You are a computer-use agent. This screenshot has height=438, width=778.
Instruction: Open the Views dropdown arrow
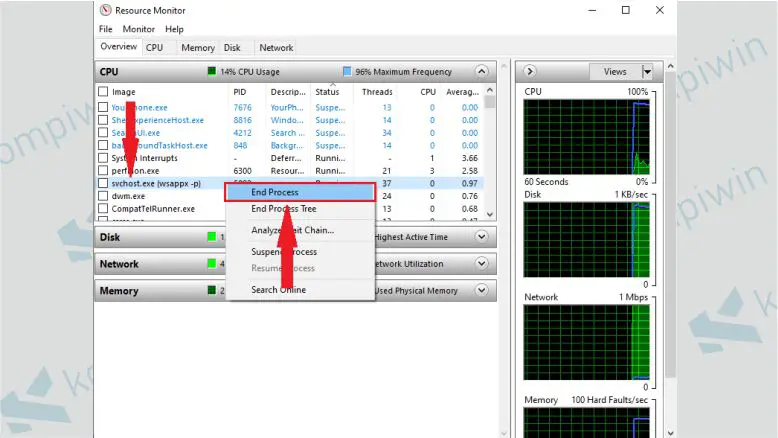(x=647, y=72)
